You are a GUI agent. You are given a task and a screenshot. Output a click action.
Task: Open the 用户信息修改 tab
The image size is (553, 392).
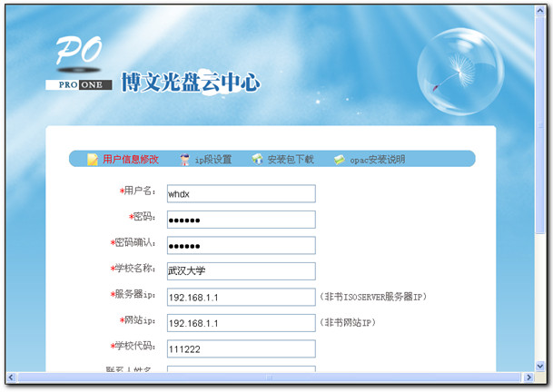[131, 160]
